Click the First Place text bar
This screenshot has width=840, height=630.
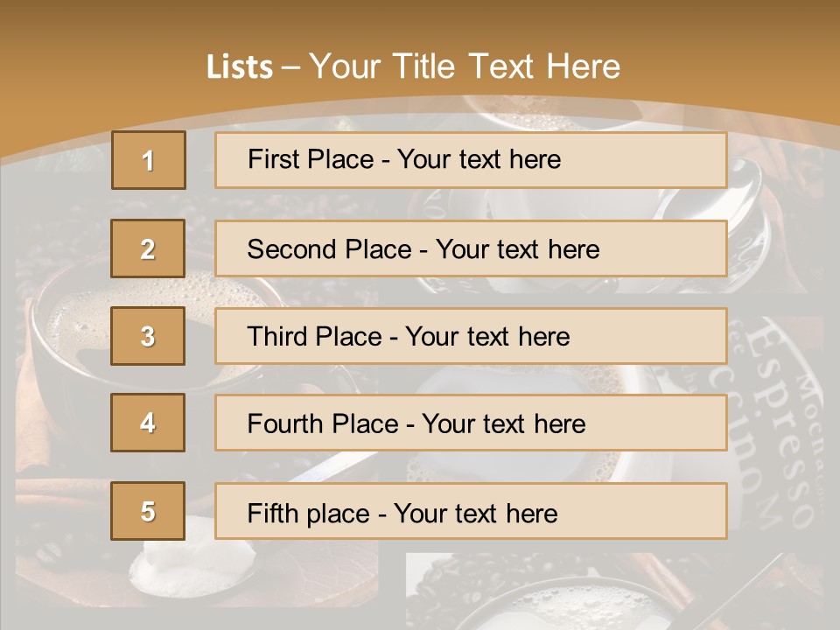point(471,160)
